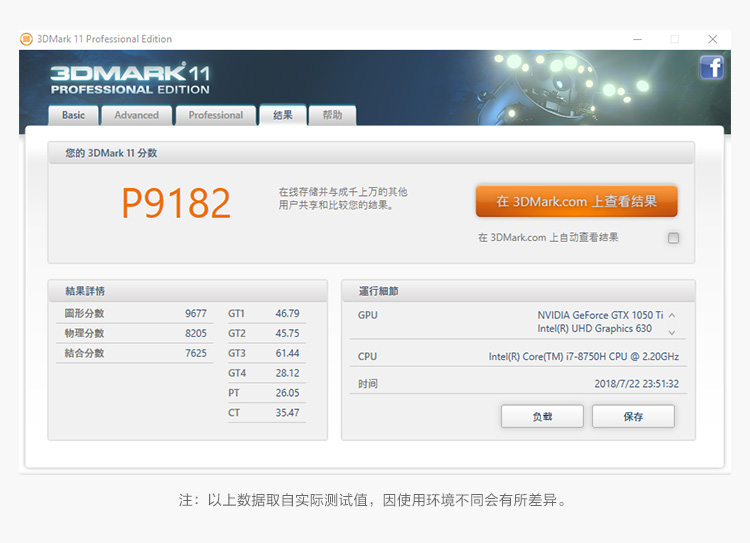The image size is (750, 543).
Task: Click the GT1 value 46.79
Action: (287, 313)
